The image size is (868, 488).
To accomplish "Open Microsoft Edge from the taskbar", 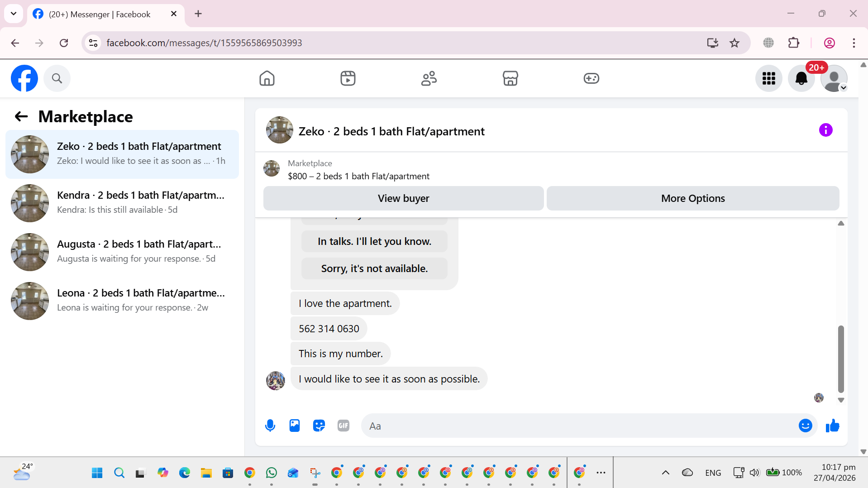I will (185, 473).
